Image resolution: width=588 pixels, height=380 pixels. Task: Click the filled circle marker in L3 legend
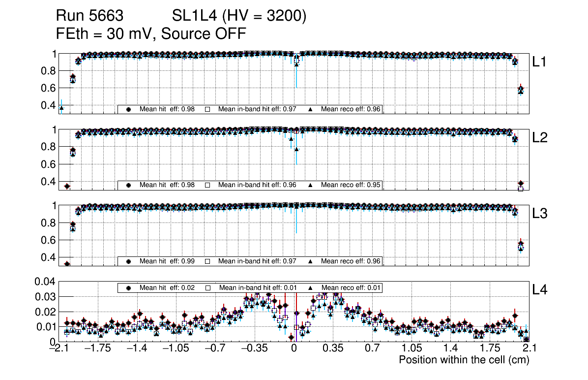tap(129, 261)
